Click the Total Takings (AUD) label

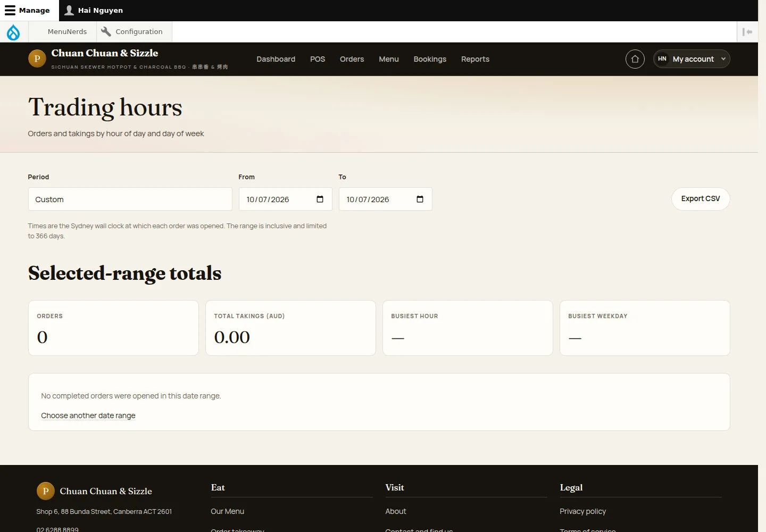(249, 316)
